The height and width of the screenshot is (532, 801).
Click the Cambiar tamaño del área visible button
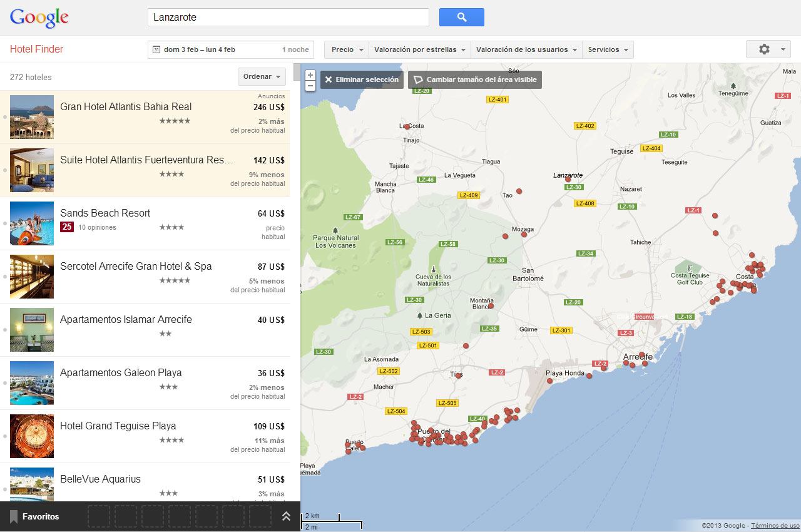[x=474, y=79]
